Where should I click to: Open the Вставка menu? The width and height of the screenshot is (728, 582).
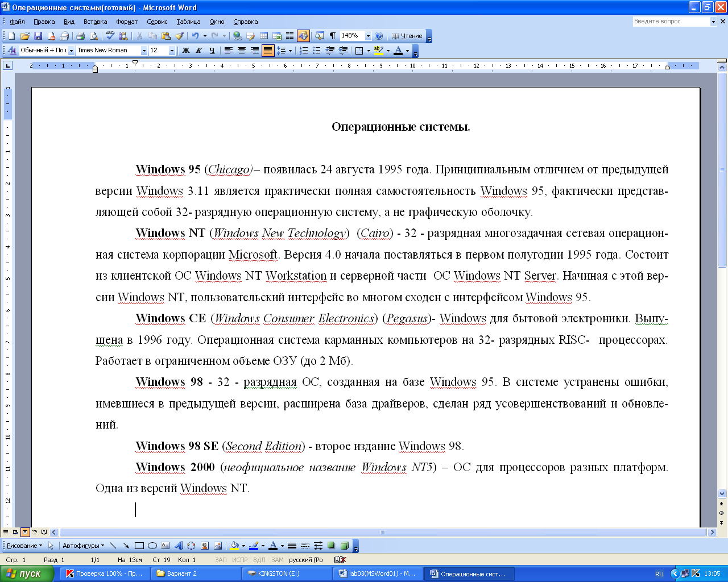pos(95,22)
